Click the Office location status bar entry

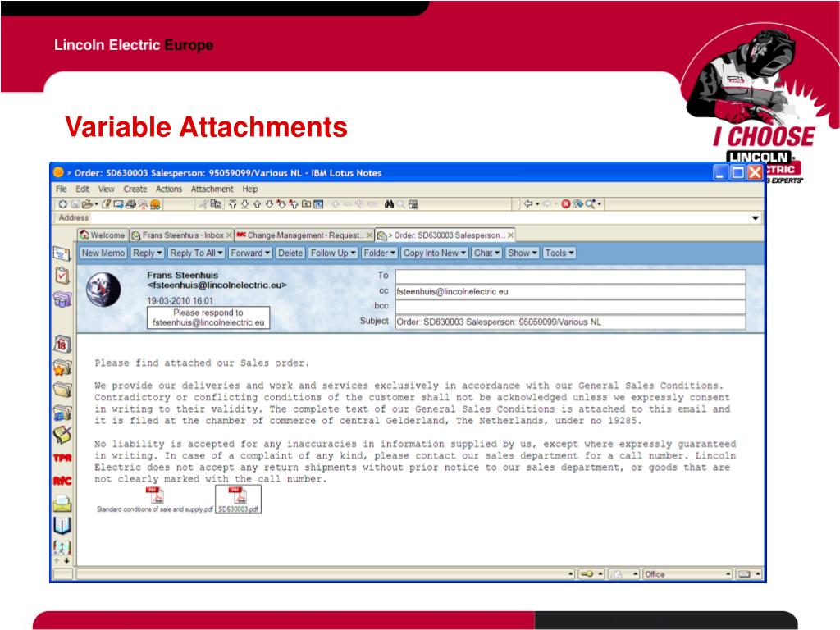687,574
